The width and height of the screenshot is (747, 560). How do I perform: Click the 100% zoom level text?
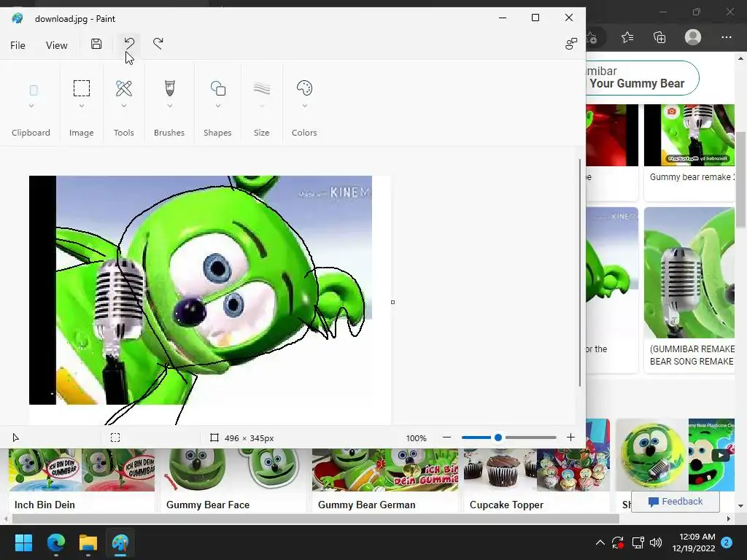[x=416, y=438]
